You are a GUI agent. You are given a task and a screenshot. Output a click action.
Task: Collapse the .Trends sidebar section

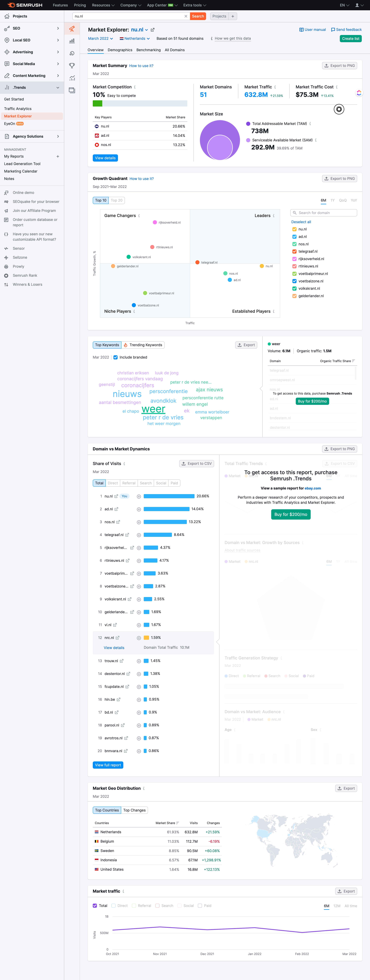(x=32, y=87)
